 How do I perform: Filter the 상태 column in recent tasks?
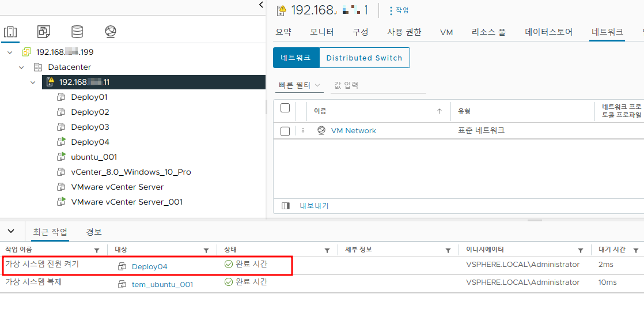pyautogui.click(x=327, y=250)
